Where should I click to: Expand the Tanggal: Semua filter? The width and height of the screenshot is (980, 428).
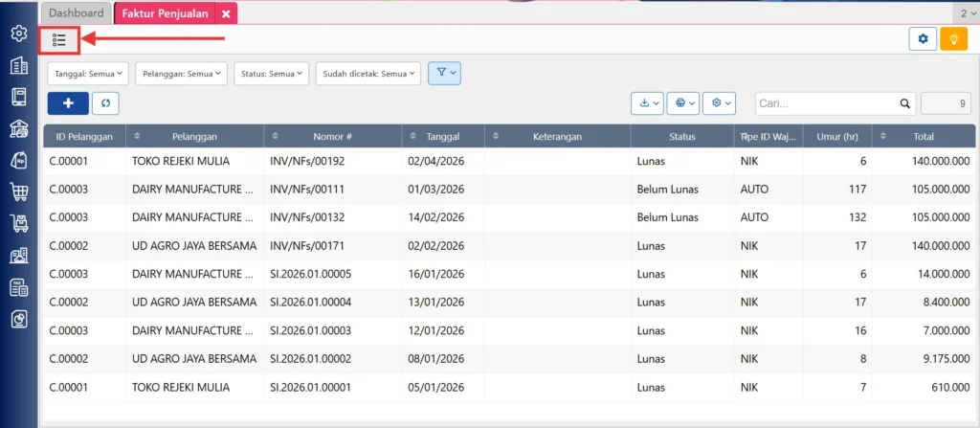pos(88,73)
